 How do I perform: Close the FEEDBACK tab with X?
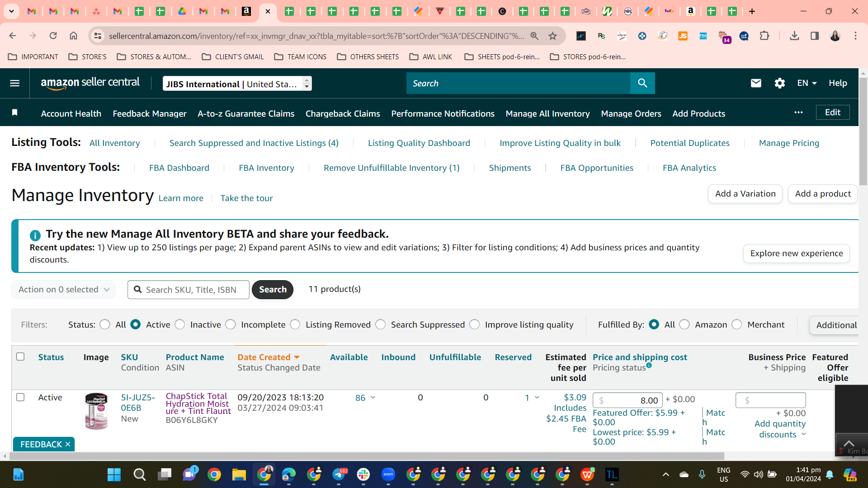(68, 444)
